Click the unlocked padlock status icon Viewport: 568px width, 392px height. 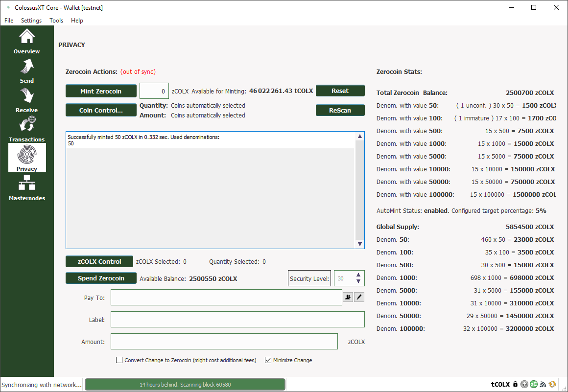point(515,384)
